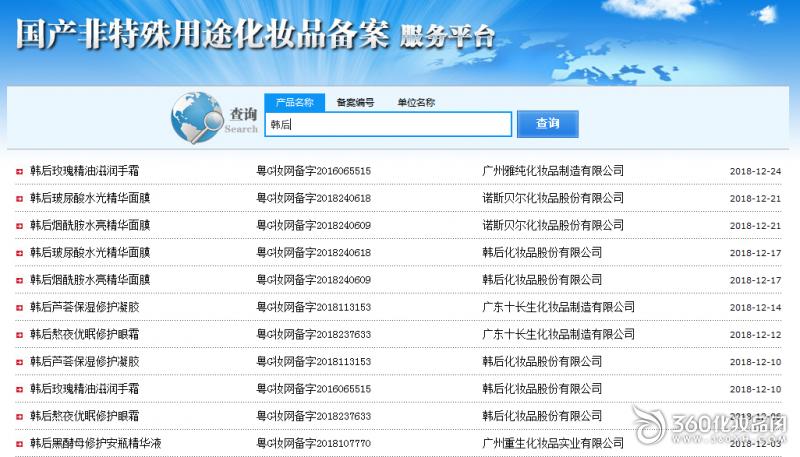This screenshot has height=457, width=800.
Task: Click red bullet beside 韩后黑酵母修护安瓶精华液
Action: point(19,444)
